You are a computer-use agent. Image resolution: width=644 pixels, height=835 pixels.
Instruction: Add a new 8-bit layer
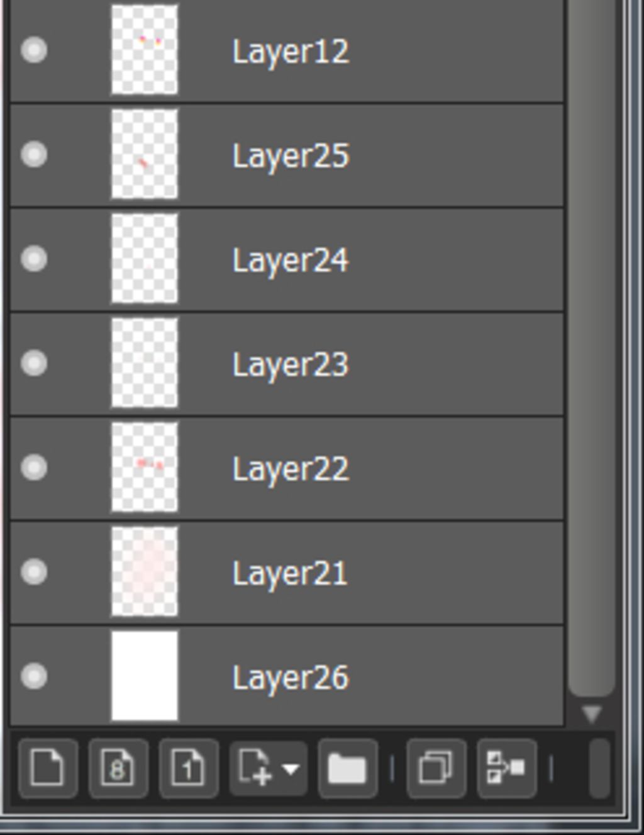[118, 768]
